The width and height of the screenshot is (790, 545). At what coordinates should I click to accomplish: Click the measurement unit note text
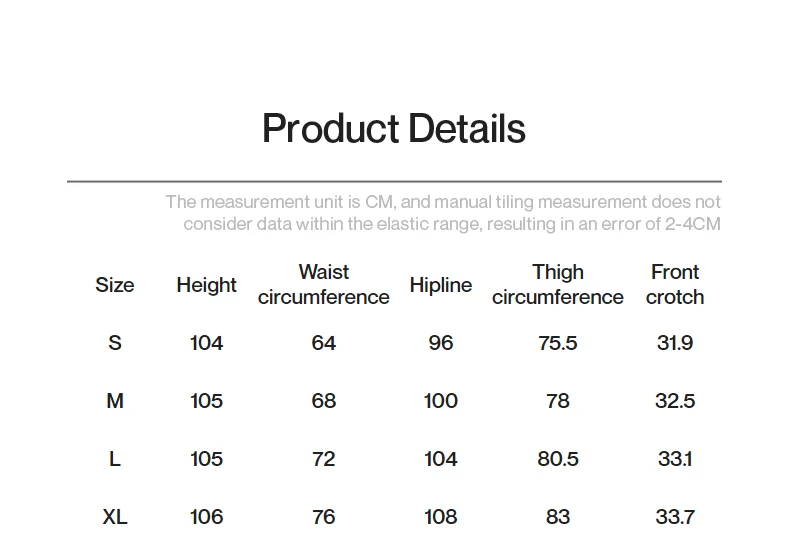click(442, 213)
